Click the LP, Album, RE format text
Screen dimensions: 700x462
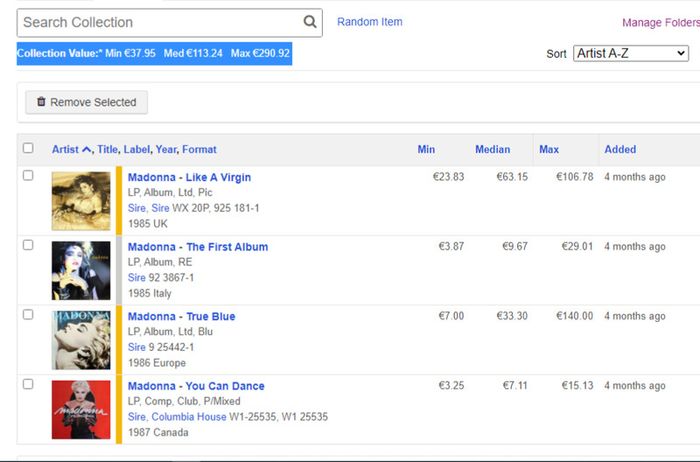[160, 262]
